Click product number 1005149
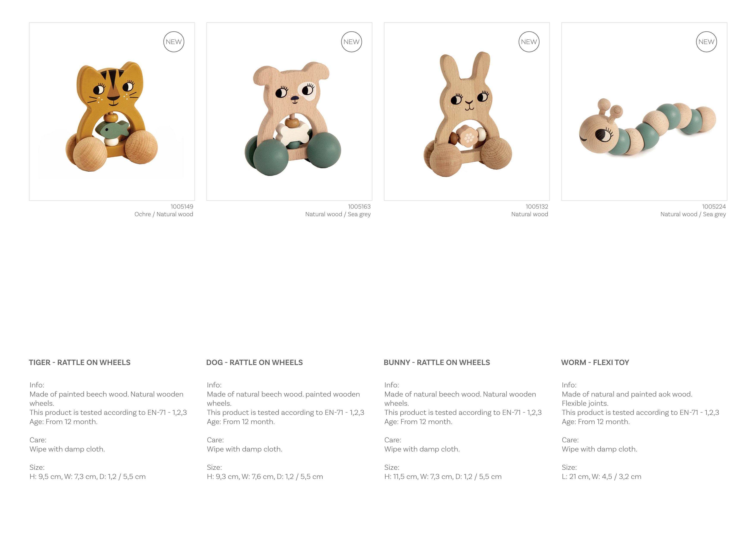The width and height of the screenshot is (756, 534). click(182, 207)
